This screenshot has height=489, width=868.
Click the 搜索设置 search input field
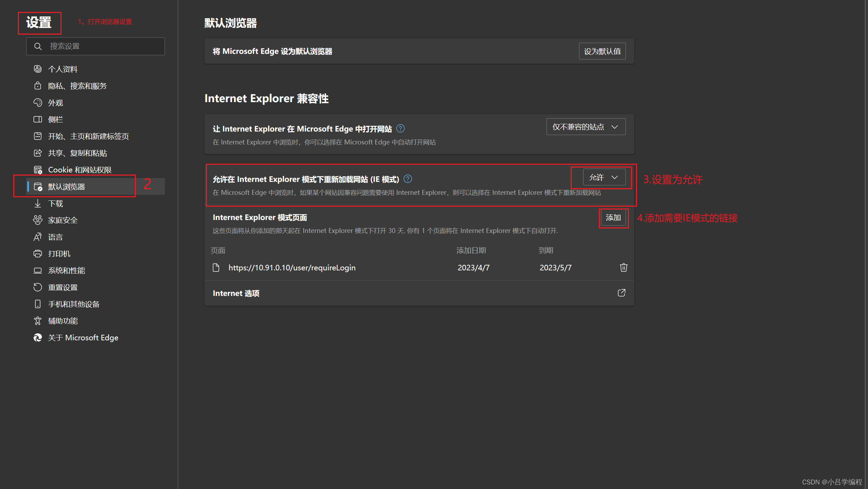(98, 46)
